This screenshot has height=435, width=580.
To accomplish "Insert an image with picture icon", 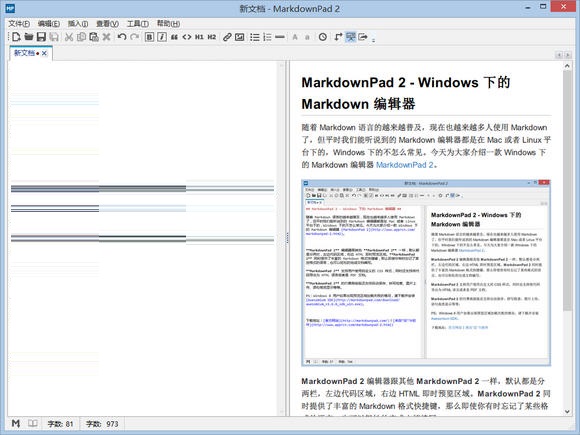I will pyautogui.click(x=240, y=37).
